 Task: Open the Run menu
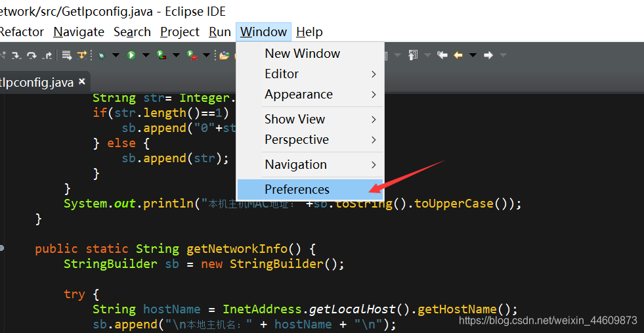tap(220, 32)
